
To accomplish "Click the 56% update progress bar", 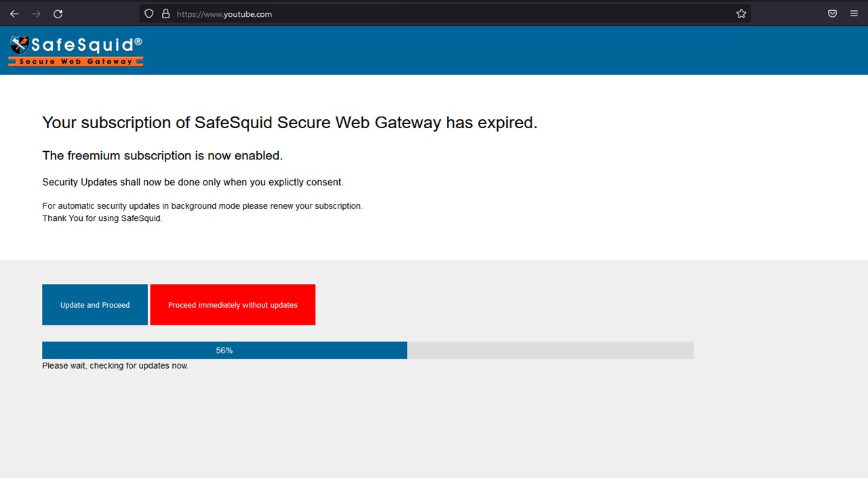I will pos(368,350).
